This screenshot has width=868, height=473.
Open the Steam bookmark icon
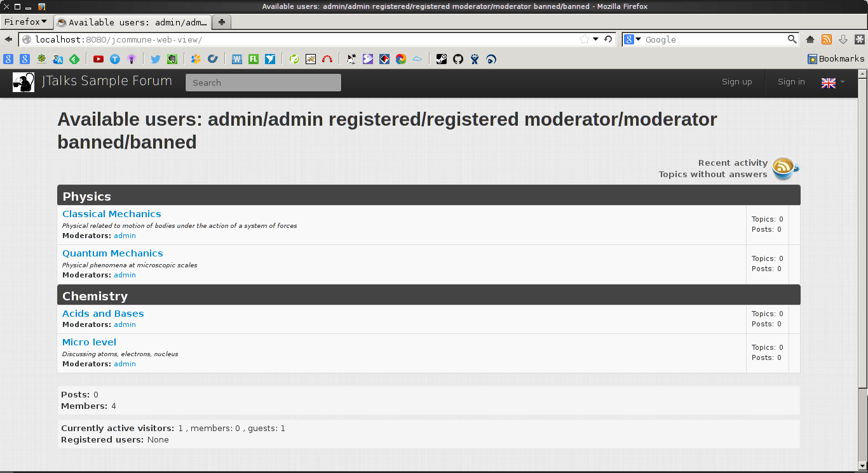tap(442, 59)
